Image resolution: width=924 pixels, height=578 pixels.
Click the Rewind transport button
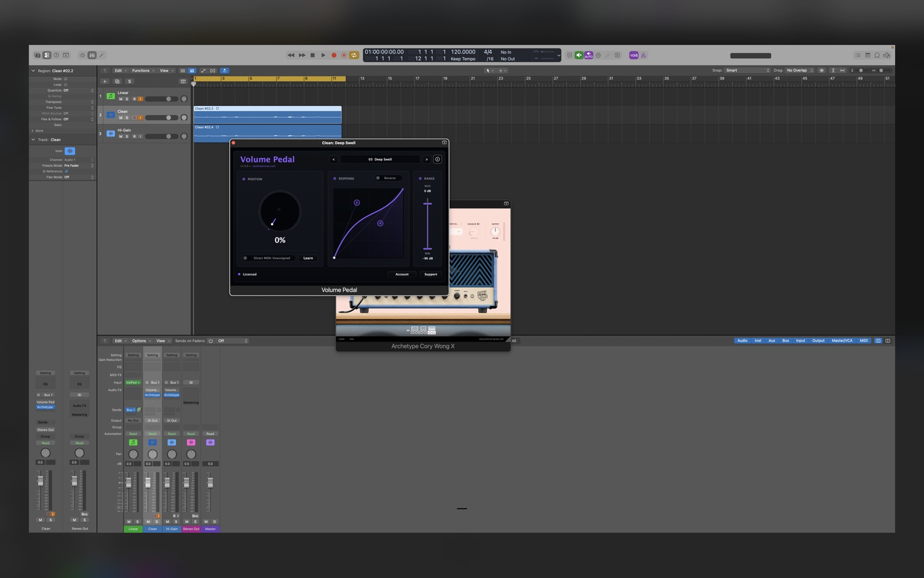(x=291, y=55)
